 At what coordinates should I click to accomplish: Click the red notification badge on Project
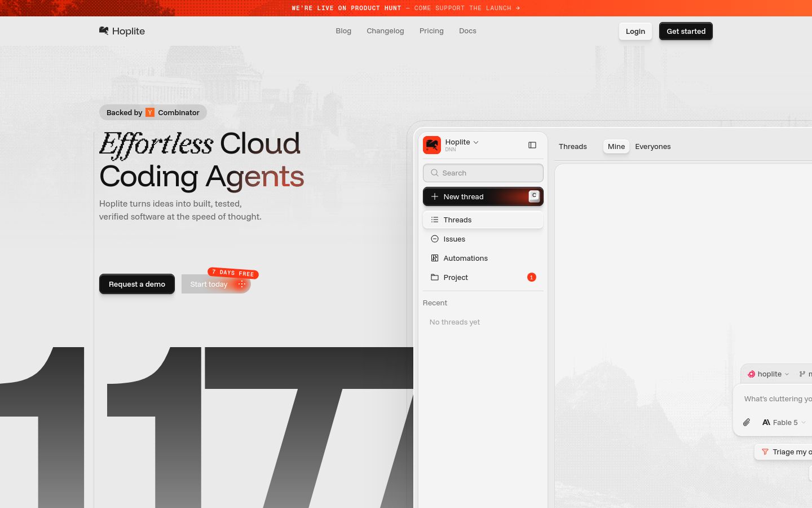[531, 277]
